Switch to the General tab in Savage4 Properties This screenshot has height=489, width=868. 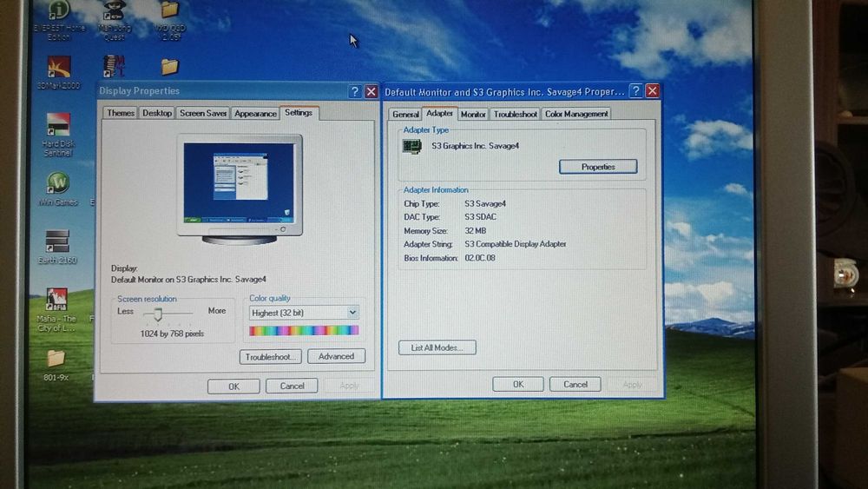tap(405, 114)
